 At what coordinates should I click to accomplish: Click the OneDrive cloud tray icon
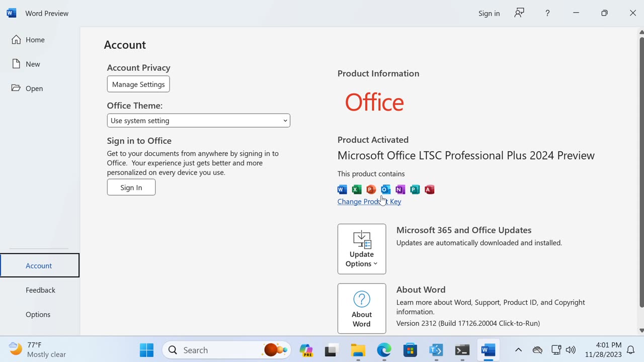coord(537,350)
